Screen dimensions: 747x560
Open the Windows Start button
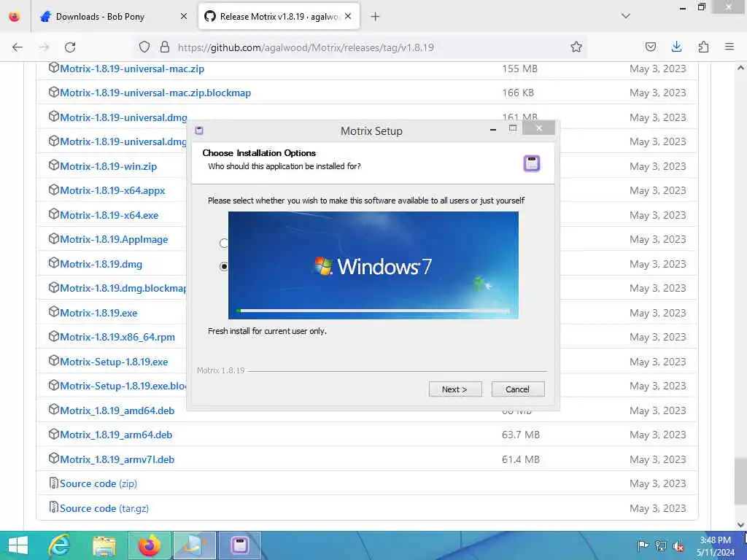pyautogui.click(x=18, y=545)
